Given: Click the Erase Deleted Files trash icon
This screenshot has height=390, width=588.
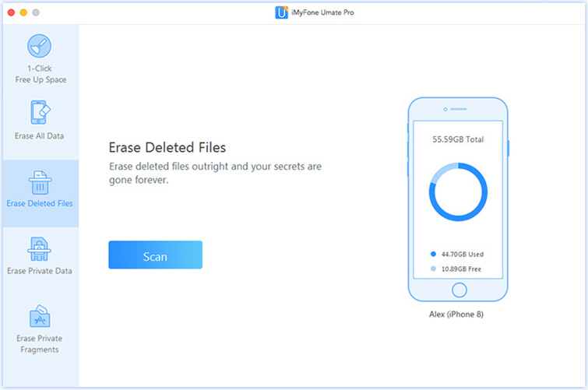Looking at the screenshot, I should [40, 183].
